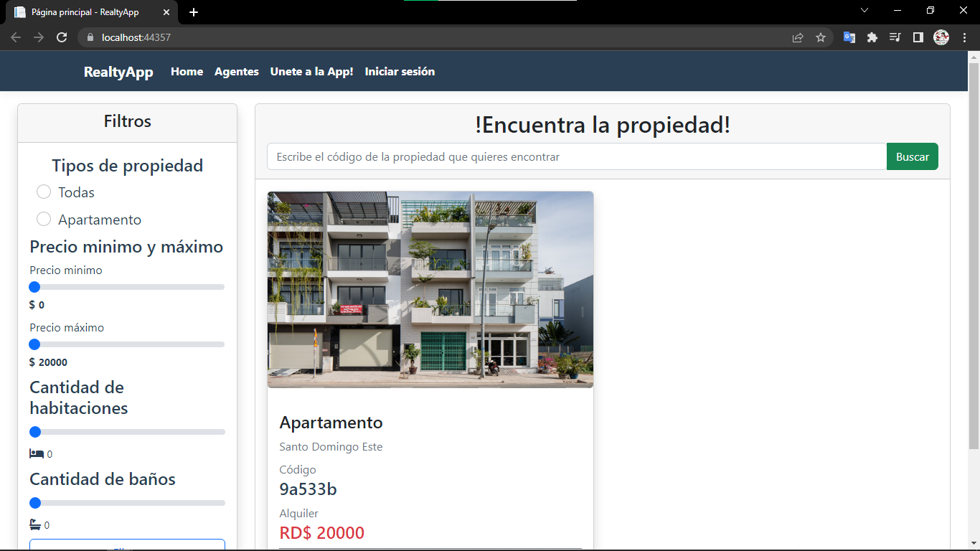Focus the property code search field
980x551 pixels.
coord(577,156)
